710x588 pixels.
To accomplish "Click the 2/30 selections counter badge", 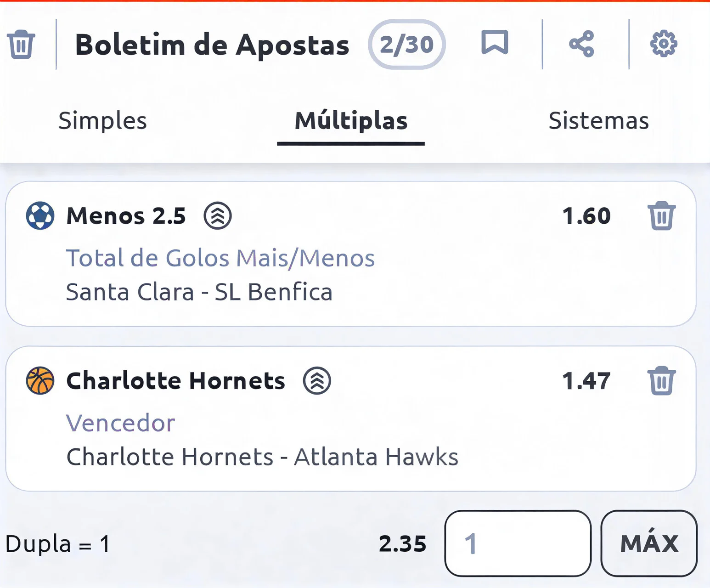I will pyautogui.click(x=406, y=45).
